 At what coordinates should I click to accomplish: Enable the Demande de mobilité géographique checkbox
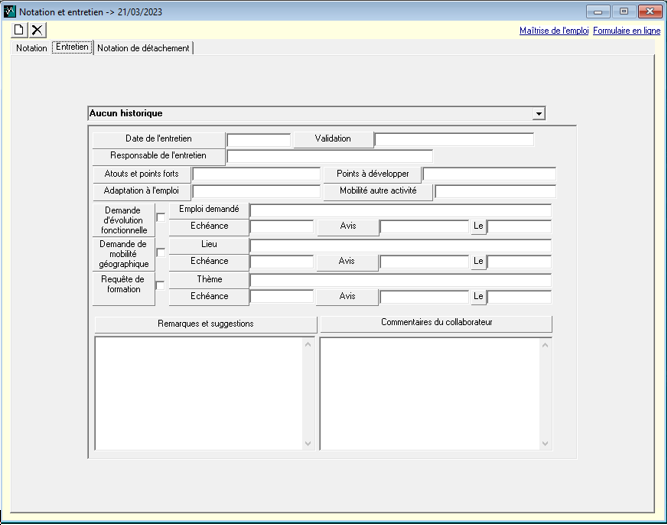click(161, 252)
